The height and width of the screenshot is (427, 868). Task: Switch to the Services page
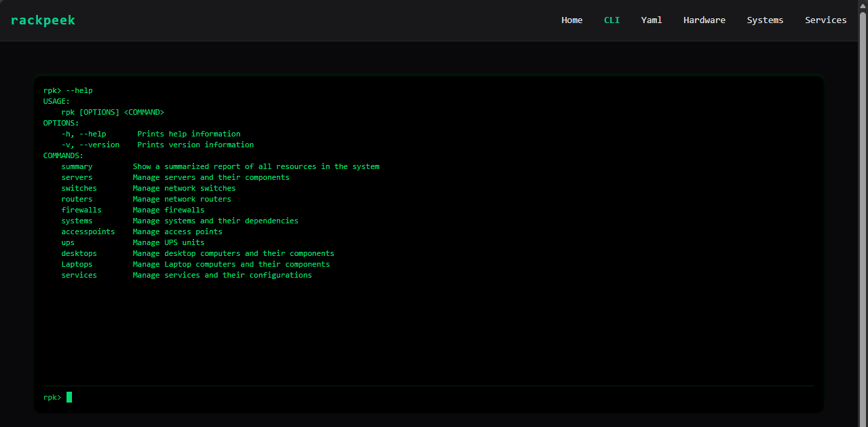coord(825,20)
